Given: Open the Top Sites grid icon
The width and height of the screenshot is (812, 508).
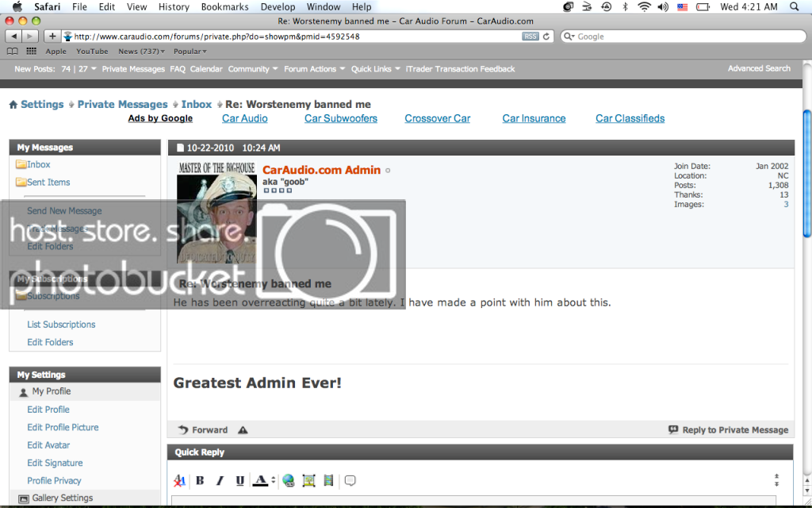Looking at the screenshot, I should [32, 52].
